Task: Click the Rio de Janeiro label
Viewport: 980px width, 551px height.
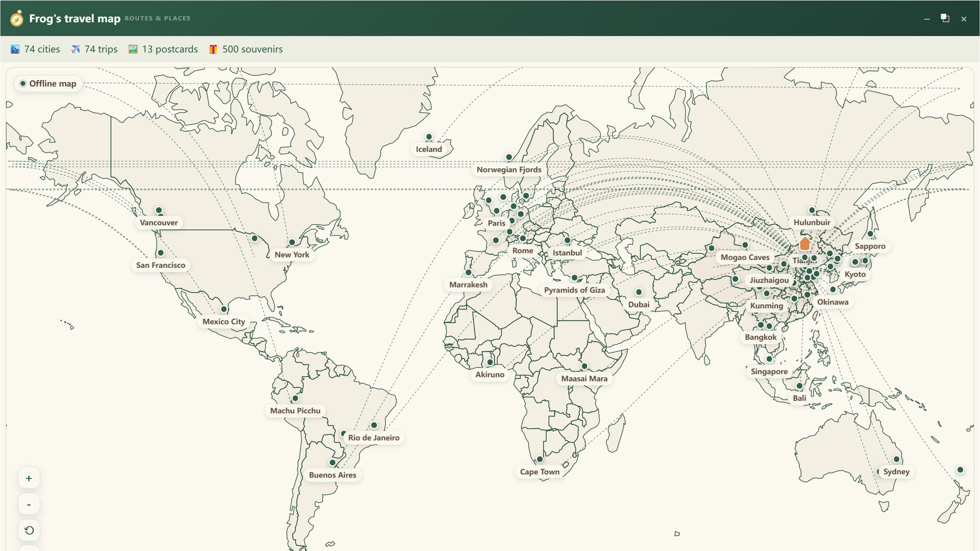Action: click(374, 438)
